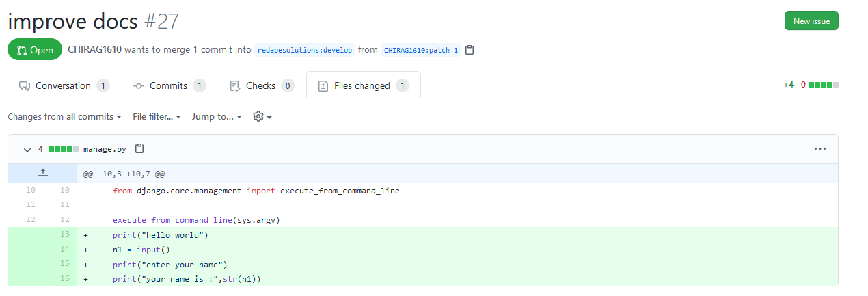The width and height of the screenshot is (868, 296).
Task: Click the print("your name is :",str(n1)) line
Action: coord(187,279)
